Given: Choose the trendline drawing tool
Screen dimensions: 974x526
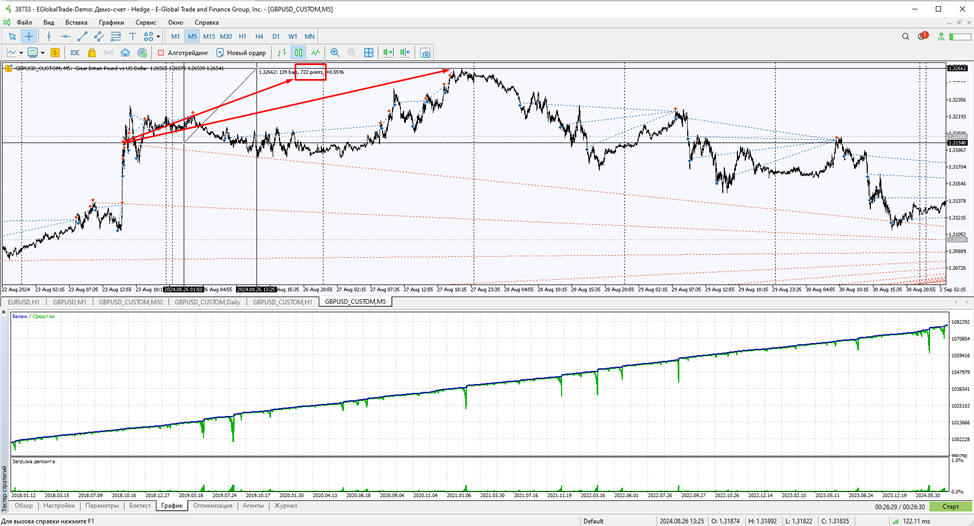Looking at the screenshot, I should pyautogui.click(x=82, y=37).
